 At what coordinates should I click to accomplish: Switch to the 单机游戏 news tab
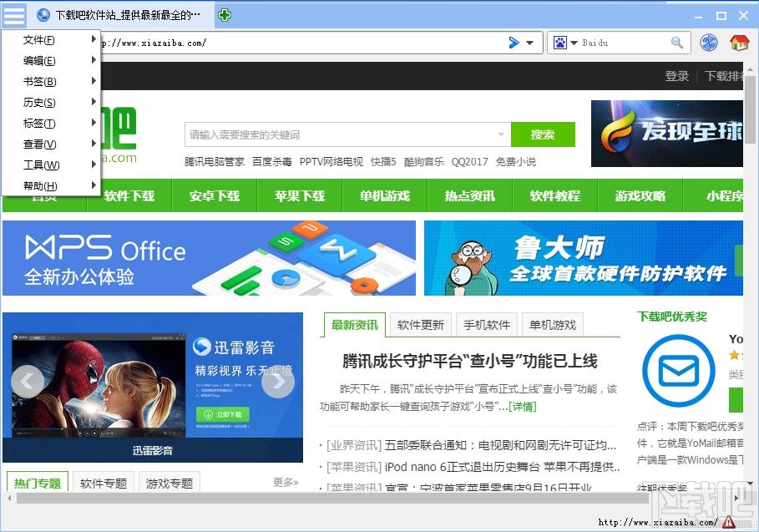click(553, 325)
